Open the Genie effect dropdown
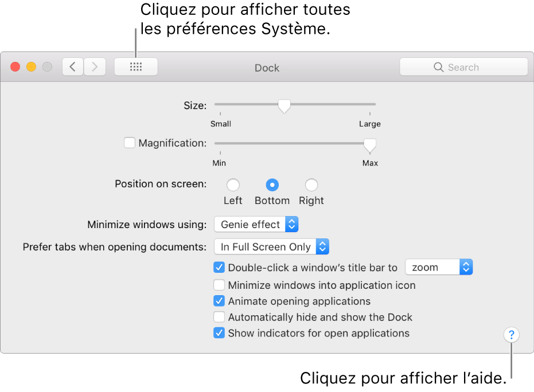Viewport: 534px width, 392px height. click(256, 224)
